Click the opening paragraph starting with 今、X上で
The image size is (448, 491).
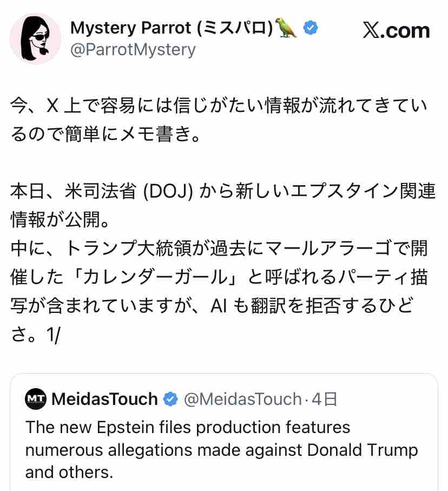(219, 120)
